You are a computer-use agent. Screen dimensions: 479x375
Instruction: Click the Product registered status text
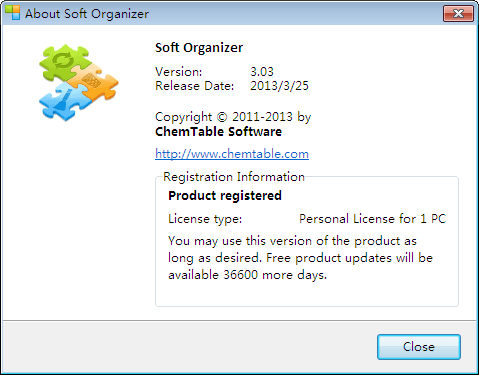[x=225, y=196]
